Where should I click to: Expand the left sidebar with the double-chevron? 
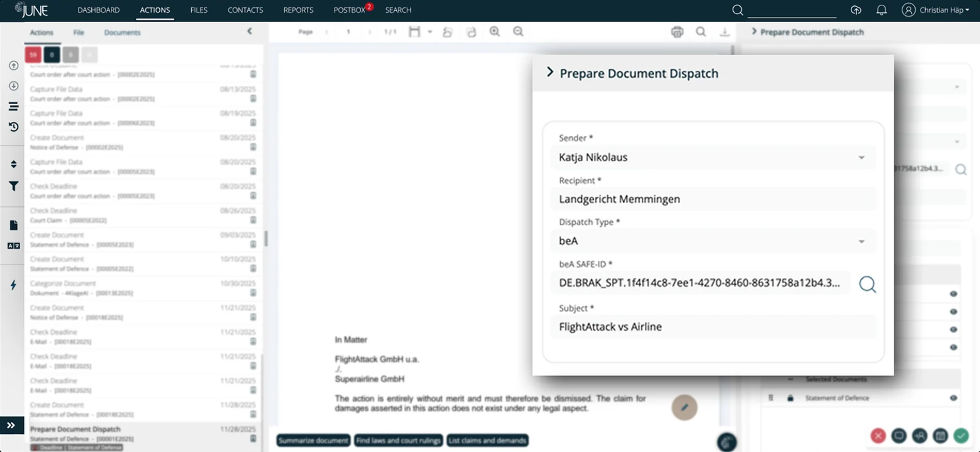(x=11, y=425)
